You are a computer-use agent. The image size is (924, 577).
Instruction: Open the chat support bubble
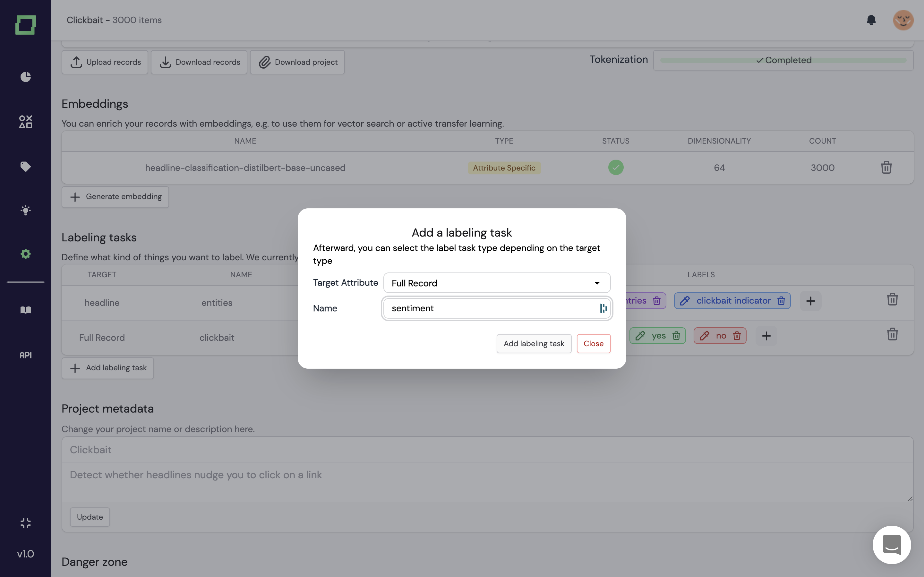tap(892, 545)
